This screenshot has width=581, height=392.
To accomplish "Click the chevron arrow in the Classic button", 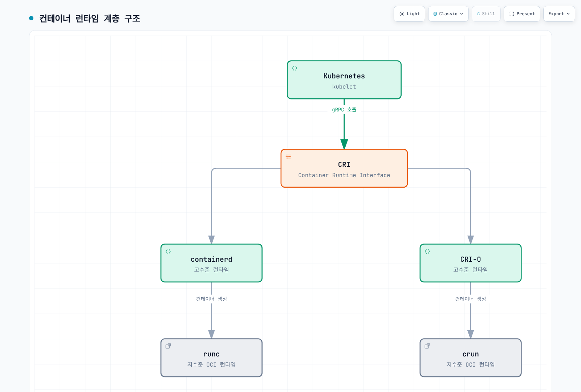I will click(x=462, y=14).
